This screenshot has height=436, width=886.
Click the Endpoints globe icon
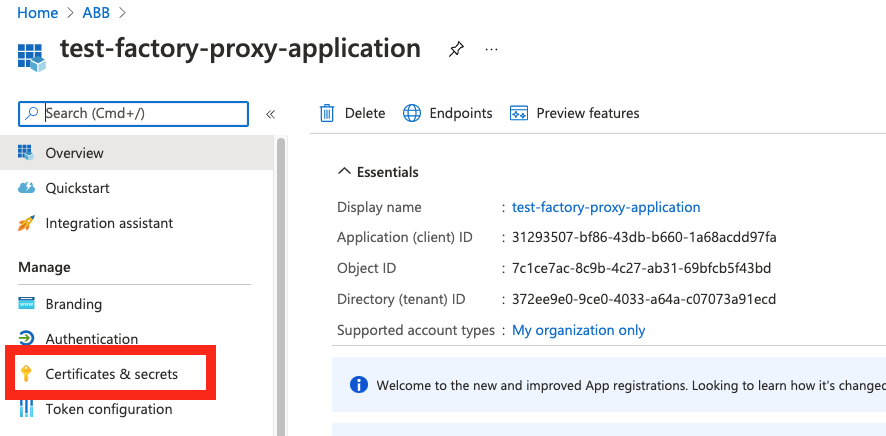[x=412, y=114]
